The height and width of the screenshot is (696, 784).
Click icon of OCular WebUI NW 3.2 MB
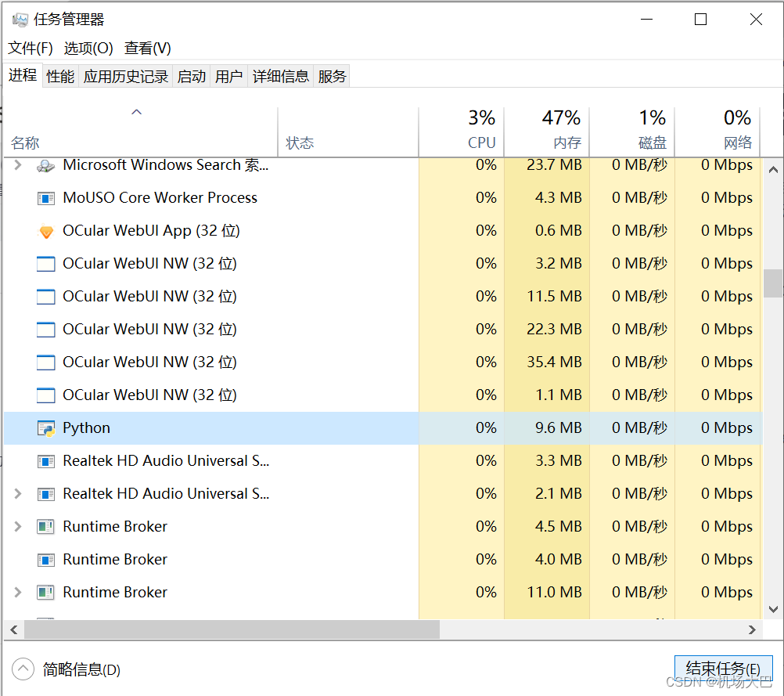(x=46, y=264)
